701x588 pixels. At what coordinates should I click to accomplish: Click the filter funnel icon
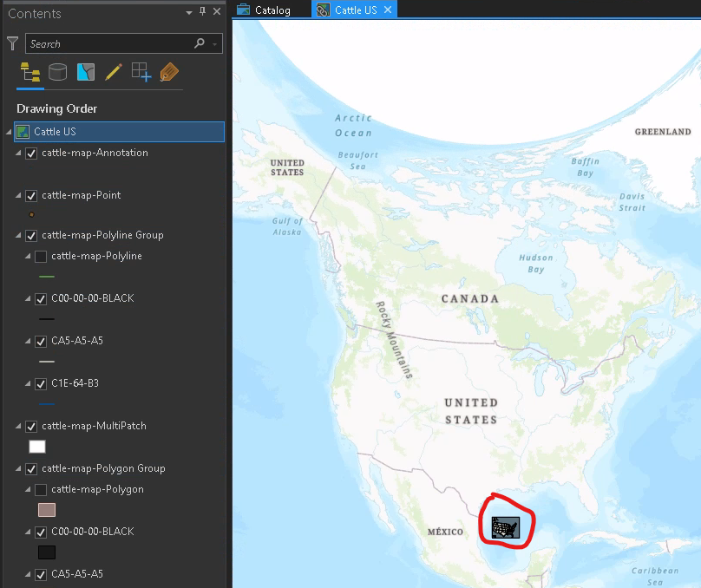12,43
